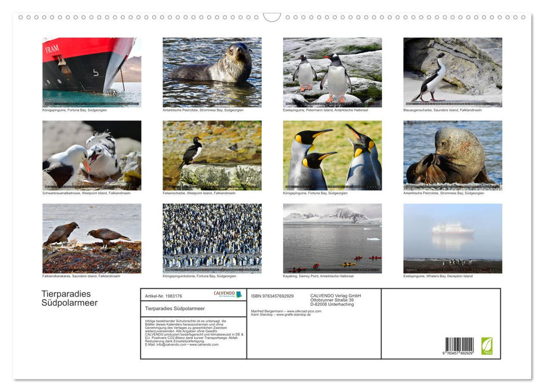
Task: Click the ISBN 9783457692929 text
Action: click(x=272, y=296)
